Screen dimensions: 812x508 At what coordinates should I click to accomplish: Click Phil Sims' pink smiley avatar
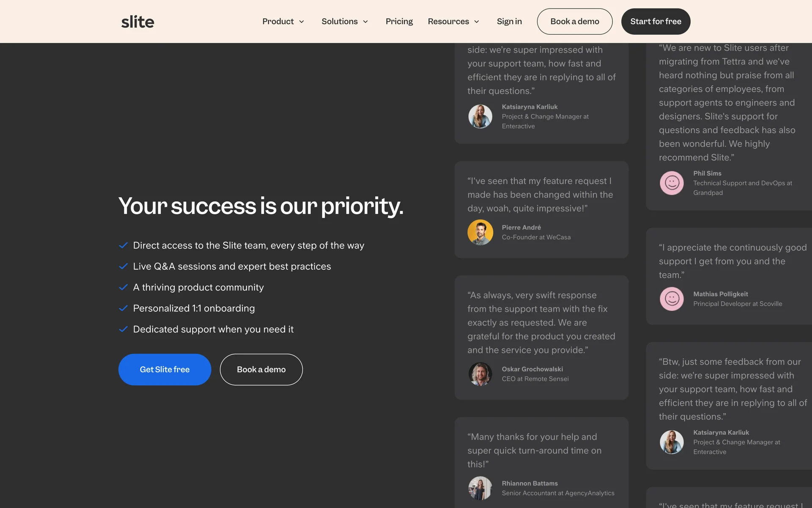tap(672, 183)
